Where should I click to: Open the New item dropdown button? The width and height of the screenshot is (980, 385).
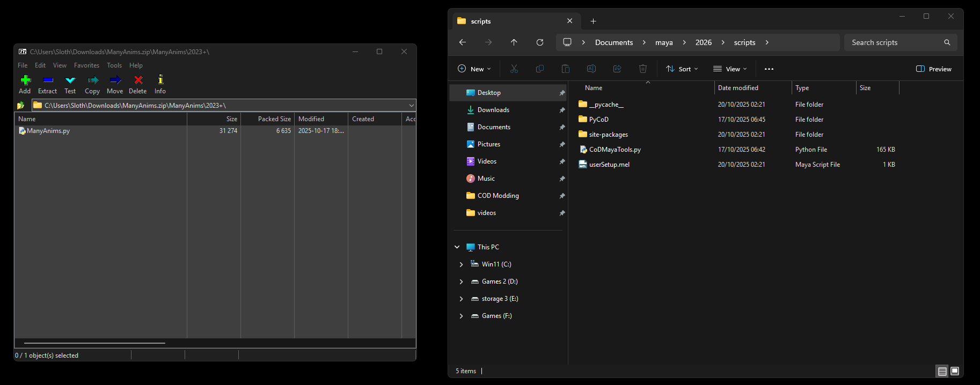[474, 69]
